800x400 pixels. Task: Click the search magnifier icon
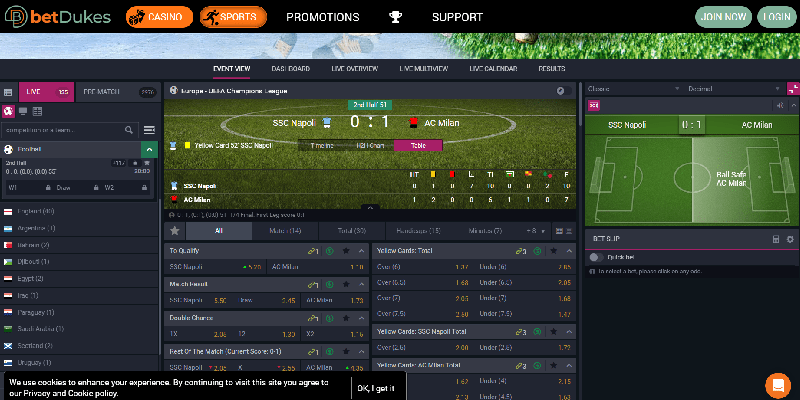click(x=129, y=130)
